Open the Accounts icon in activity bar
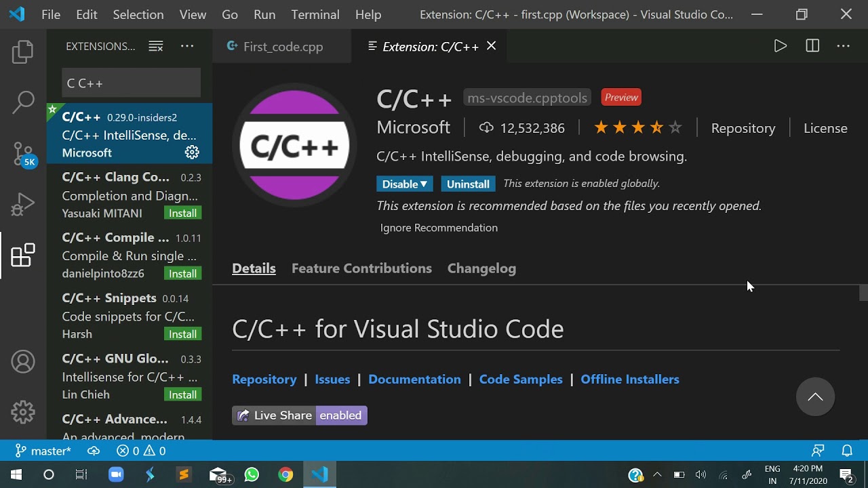 (x=23, y=362)
